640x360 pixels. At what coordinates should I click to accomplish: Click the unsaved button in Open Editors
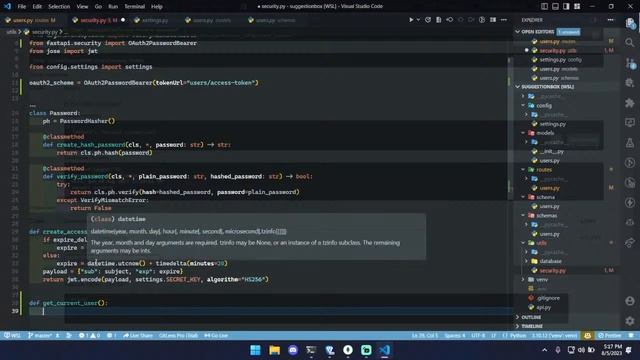click(x=569, y=32)
